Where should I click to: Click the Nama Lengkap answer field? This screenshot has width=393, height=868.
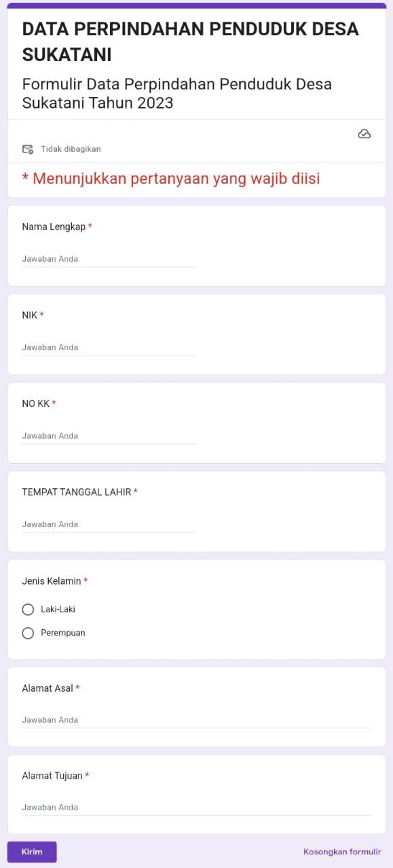[109, 258]
